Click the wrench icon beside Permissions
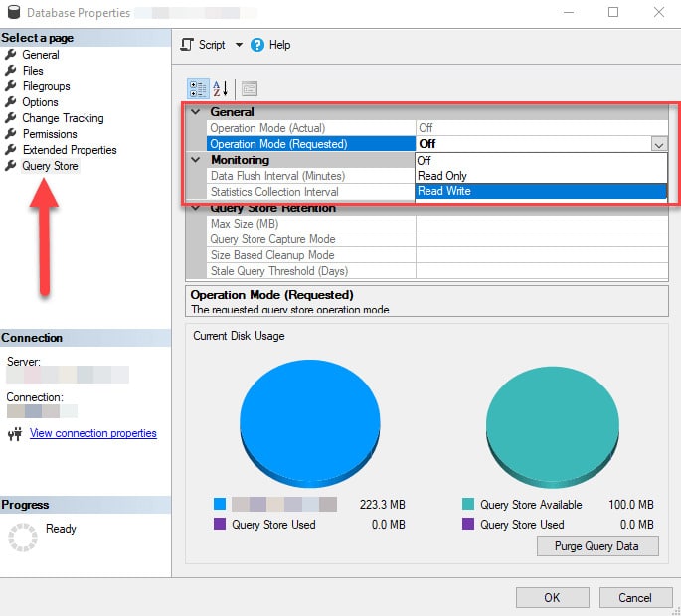Screen dimensions: 681x616 click(x=11, y=134)
